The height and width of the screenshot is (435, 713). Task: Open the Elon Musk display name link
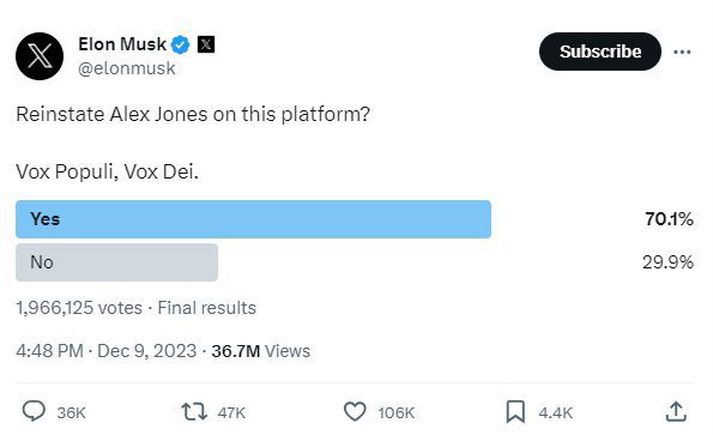point(122,44)
